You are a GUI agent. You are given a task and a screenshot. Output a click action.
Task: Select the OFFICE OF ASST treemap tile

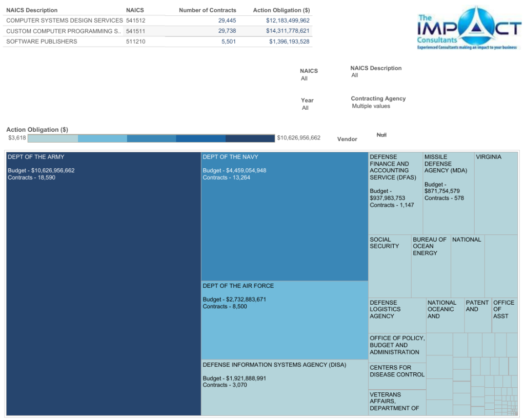(x=505, y=315)
